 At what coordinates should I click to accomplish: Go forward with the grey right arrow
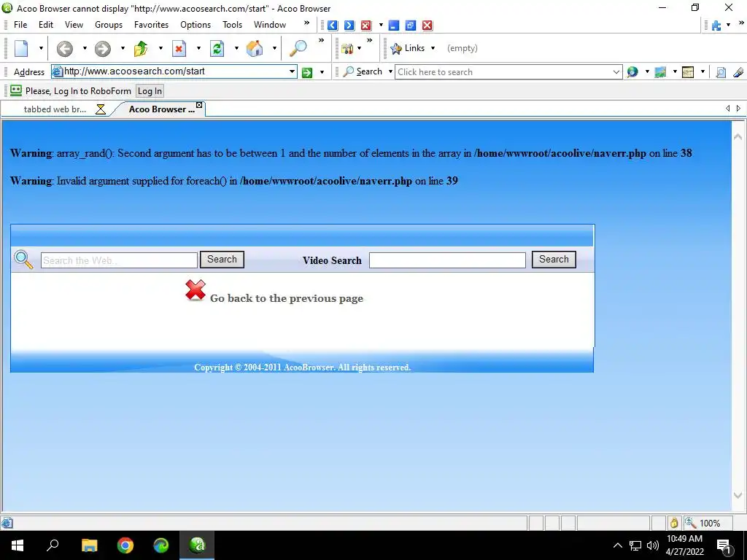(102, 48)
